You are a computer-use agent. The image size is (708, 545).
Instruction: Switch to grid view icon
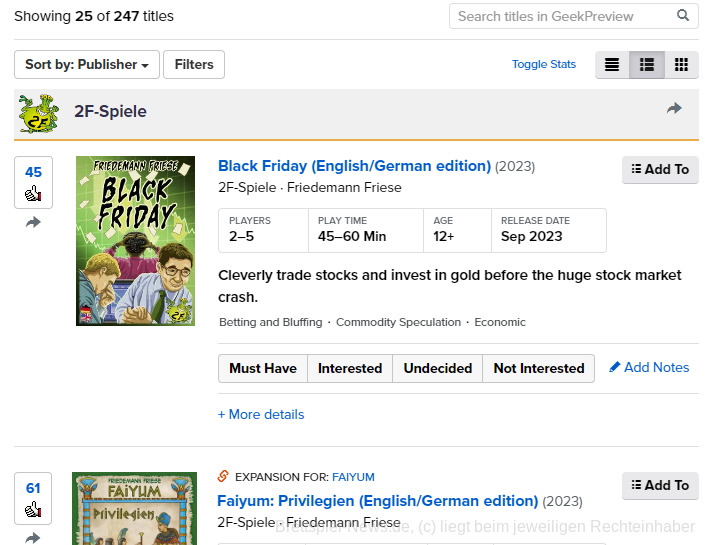click(681, 65)
